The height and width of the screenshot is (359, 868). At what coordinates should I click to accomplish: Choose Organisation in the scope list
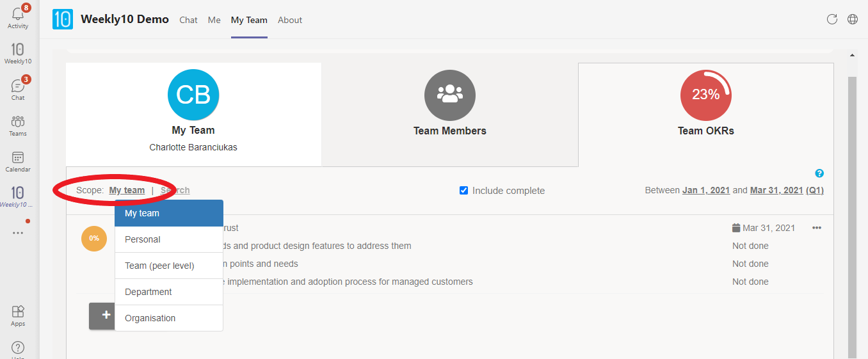click(x=169, y=318)
